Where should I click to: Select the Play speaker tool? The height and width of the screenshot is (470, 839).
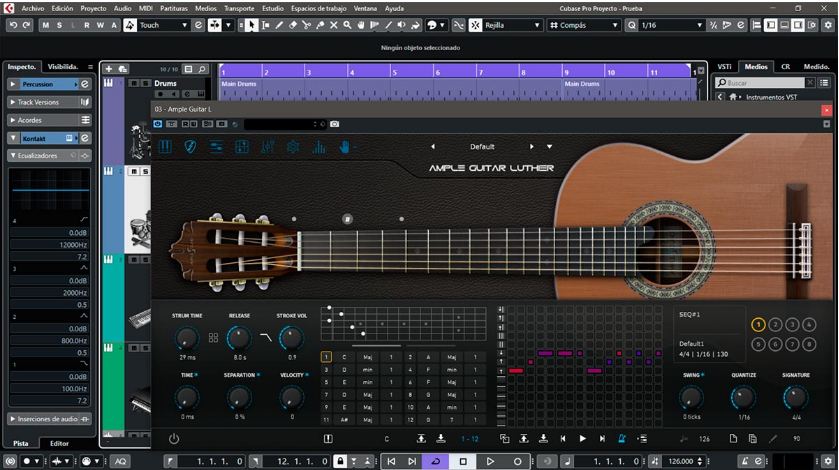pos(401,25)
